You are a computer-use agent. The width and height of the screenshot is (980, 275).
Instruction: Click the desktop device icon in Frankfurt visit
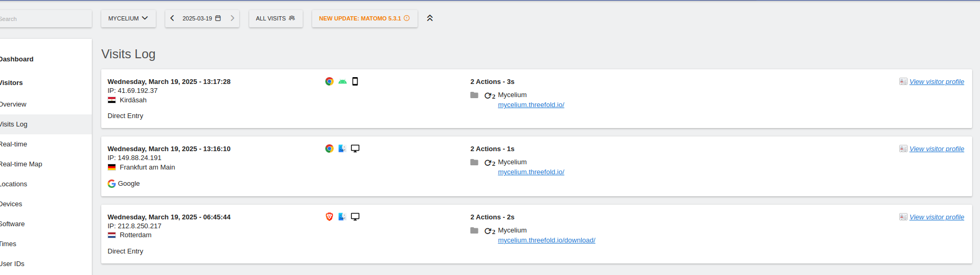355,149
